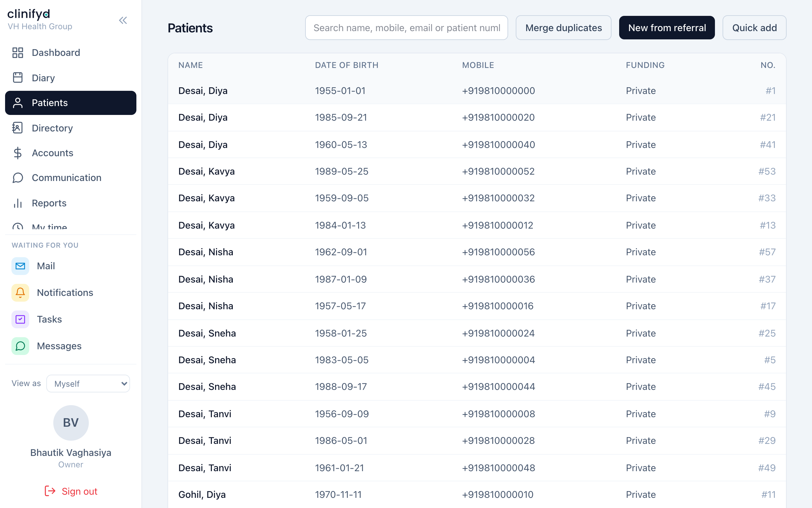This screenshot has height=508, width=812.
Task: Open Desai, Tanvi patient #49
Action: pyautogui.click(x=477, y=468)
